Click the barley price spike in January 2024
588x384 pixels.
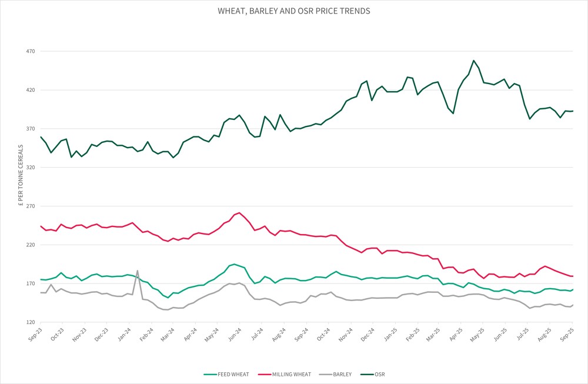click(138, 271)
